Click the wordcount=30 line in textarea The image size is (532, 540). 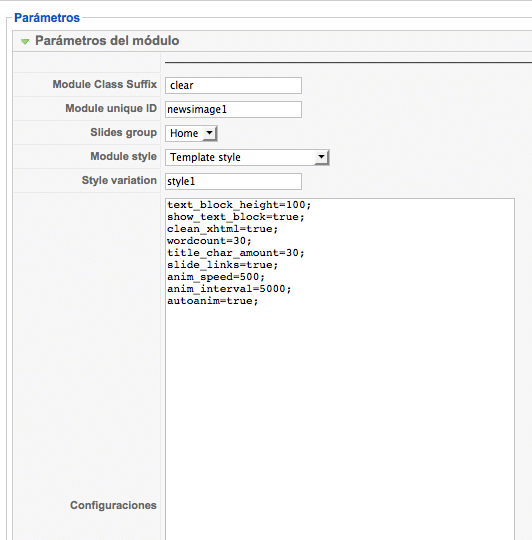[x=209, y=241]
